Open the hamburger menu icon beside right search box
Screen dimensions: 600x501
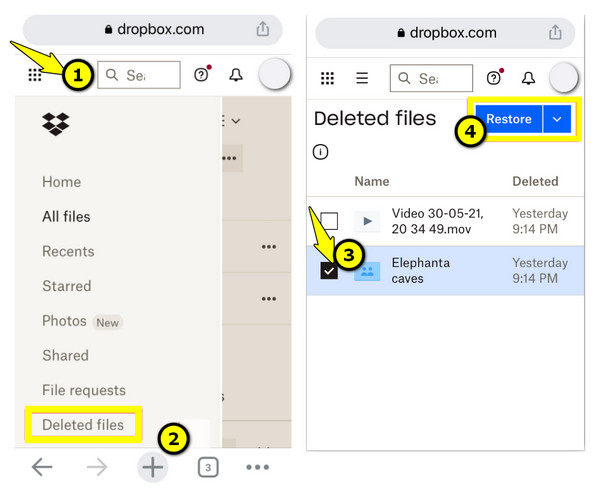pyautogui.click(x=362, y=78)
